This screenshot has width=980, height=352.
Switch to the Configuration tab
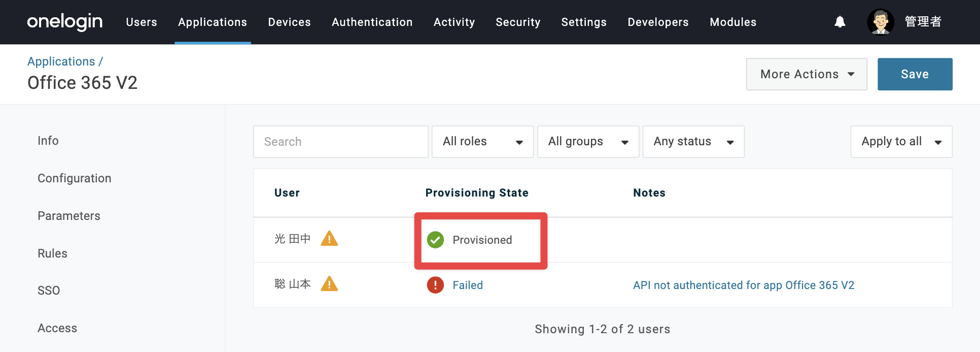tap(75, 178)
